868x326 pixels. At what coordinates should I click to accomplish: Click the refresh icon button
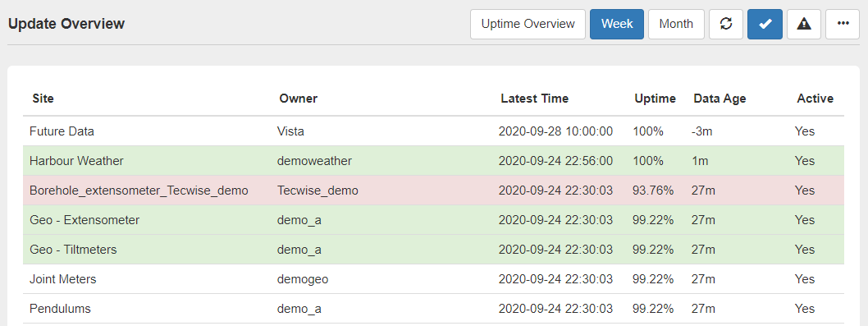click(726, 25)
